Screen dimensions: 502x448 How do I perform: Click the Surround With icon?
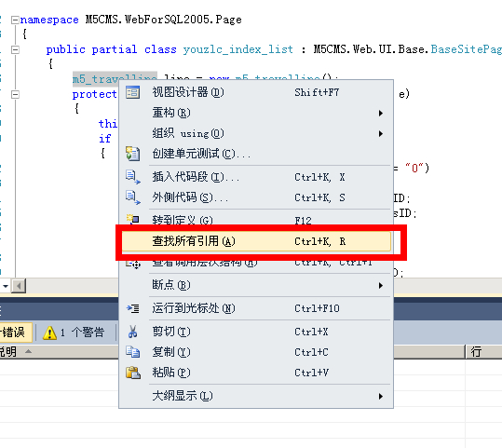point(132,197)
